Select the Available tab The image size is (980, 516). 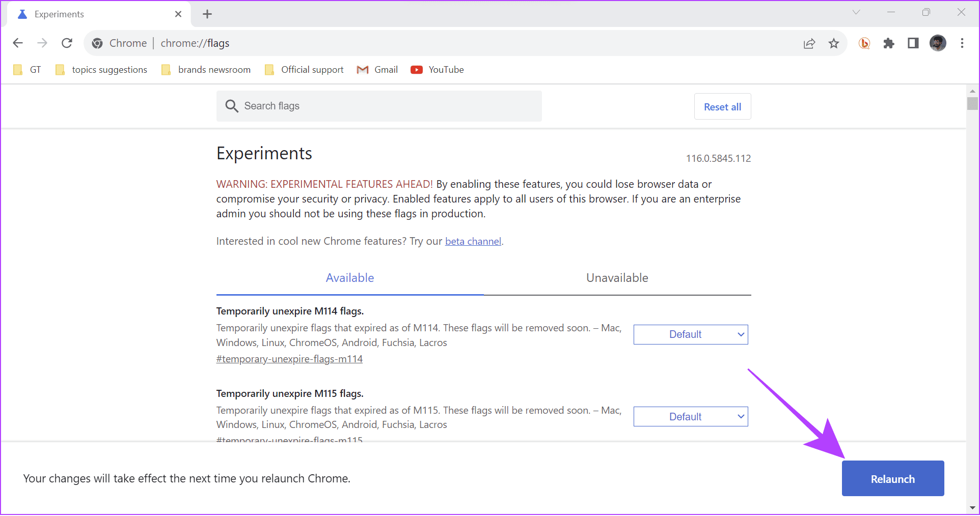pos(350,278)
